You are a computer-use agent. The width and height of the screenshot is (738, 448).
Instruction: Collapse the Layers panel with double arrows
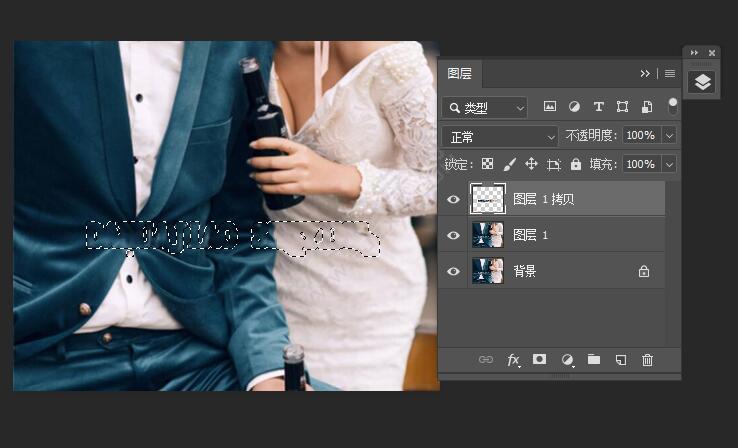(645, 73)
